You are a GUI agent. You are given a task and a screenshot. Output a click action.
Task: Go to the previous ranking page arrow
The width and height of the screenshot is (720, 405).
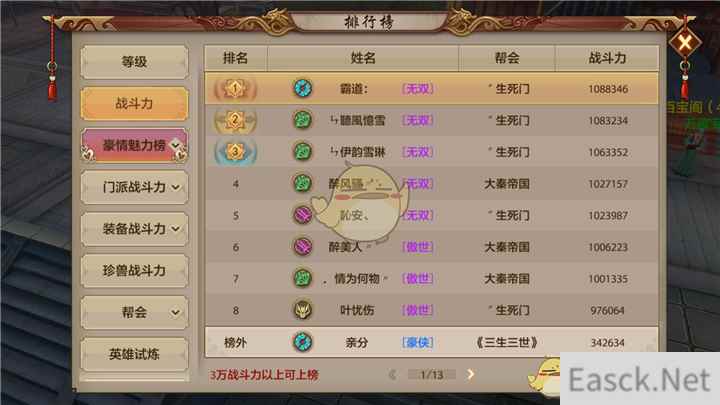tap(393, 375)
